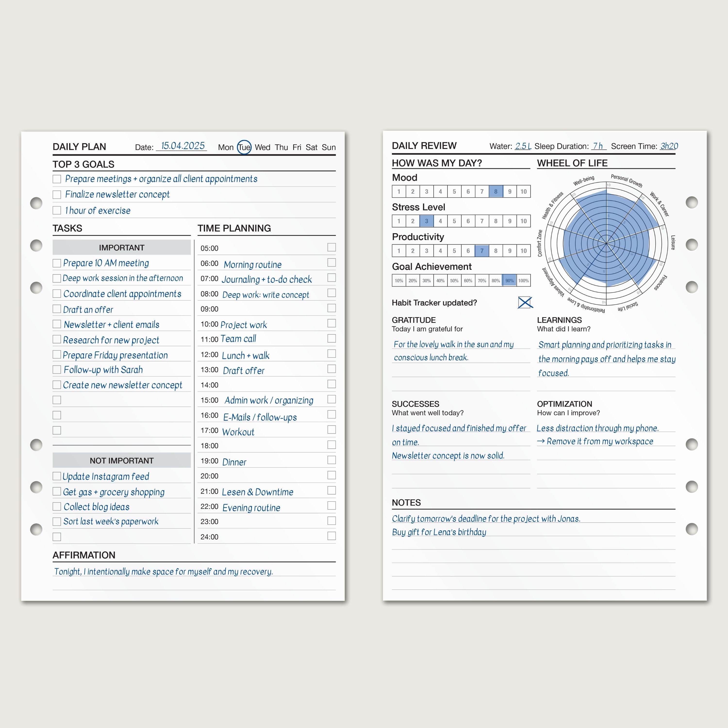Select 90% Goal Achievement box
Image resolution: width=728 pixels, height=728 pixels.
pos(509,280)
